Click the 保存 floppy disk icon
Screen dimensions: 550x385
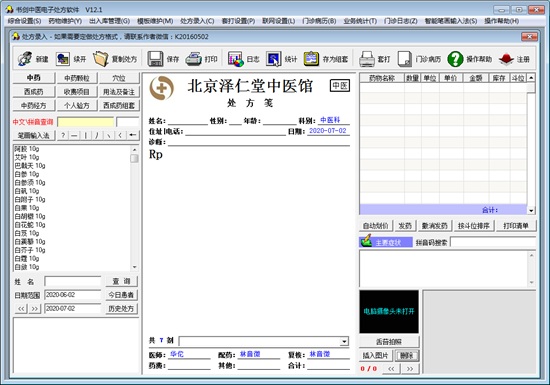pos(155,59)
